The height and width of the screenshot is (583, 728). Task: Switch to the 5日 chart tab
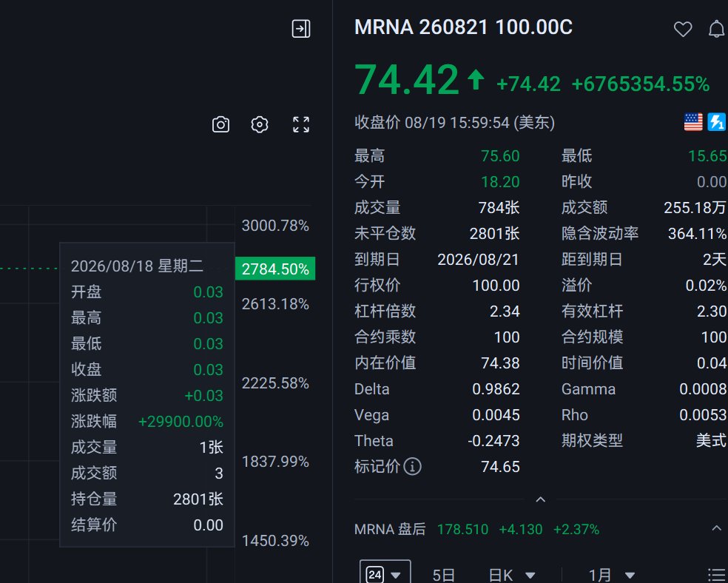pyautogui.click(x=443, y=576)
